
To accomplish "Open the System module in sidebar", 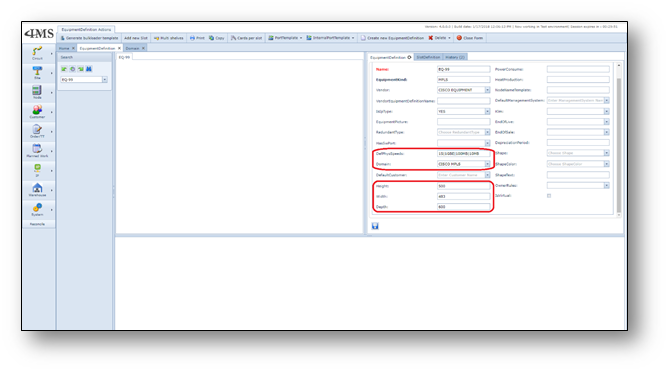I will [x=37, y=209].
